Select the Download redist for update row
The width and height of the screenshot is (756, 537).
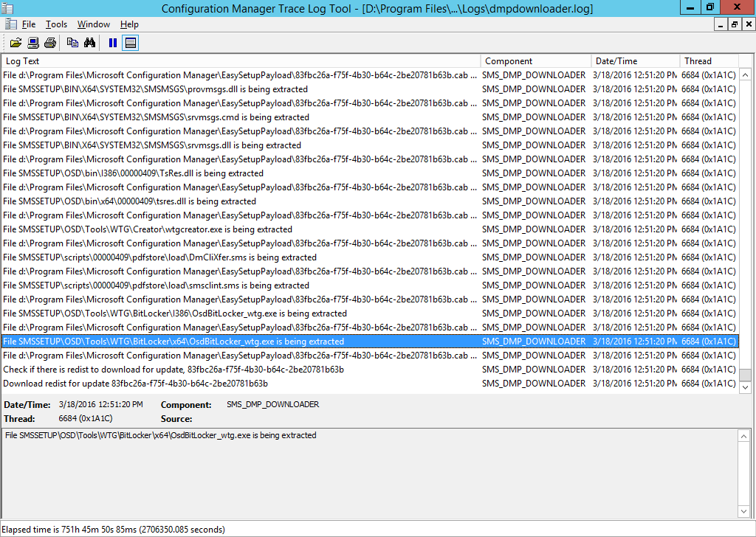click(x=370, y=384)
